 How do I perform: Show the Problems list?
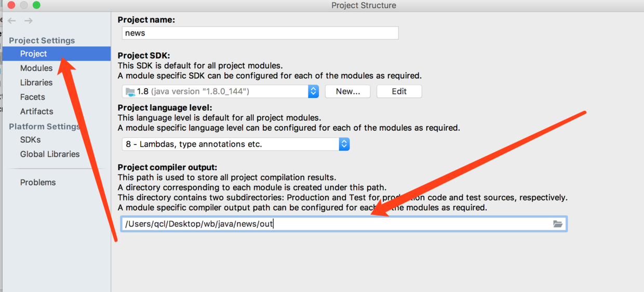click(38, 183)
